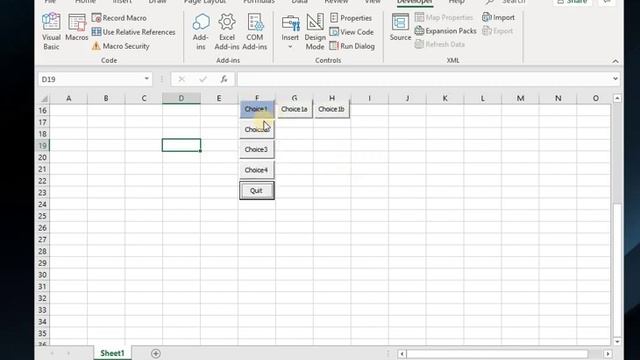Switch to the Sheet1 tab
The height and width of the screenshot is (360, 640).
(112, 353)
